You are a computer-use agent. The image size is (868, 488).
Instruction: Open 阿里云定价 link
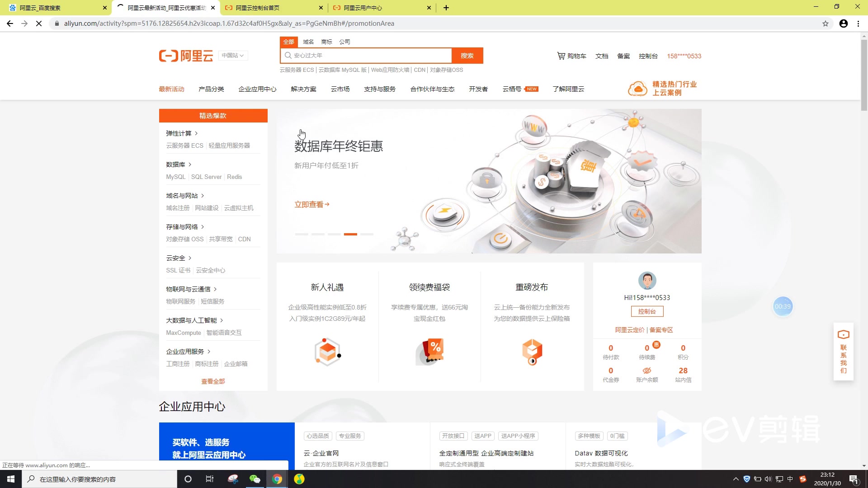pyautogui.click(x=630, y=330)
